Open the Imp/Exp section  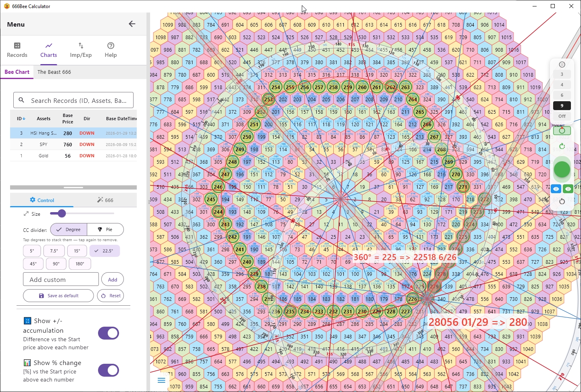(81, 50)
